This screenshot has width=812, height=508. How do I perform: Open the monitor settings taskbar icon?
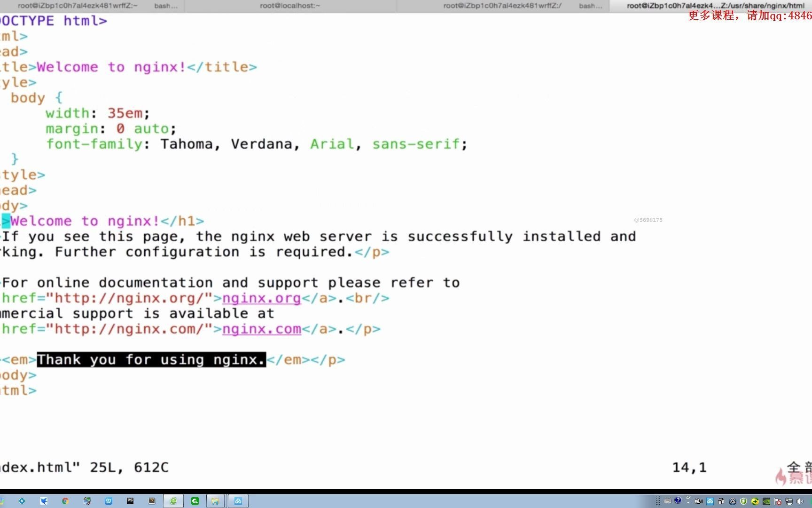click(87, 501)
